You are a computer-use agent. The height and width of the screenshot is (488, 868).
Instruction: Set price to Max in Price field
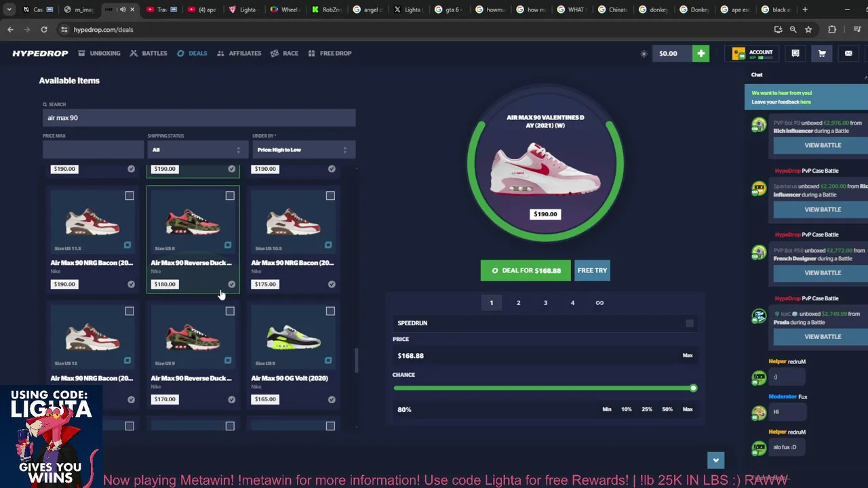(688, 355)
